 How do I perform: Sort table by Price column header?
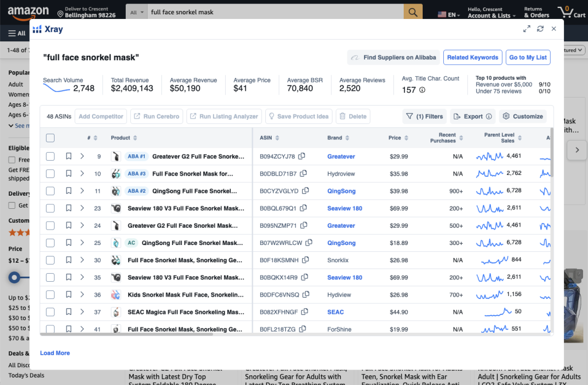394,138
